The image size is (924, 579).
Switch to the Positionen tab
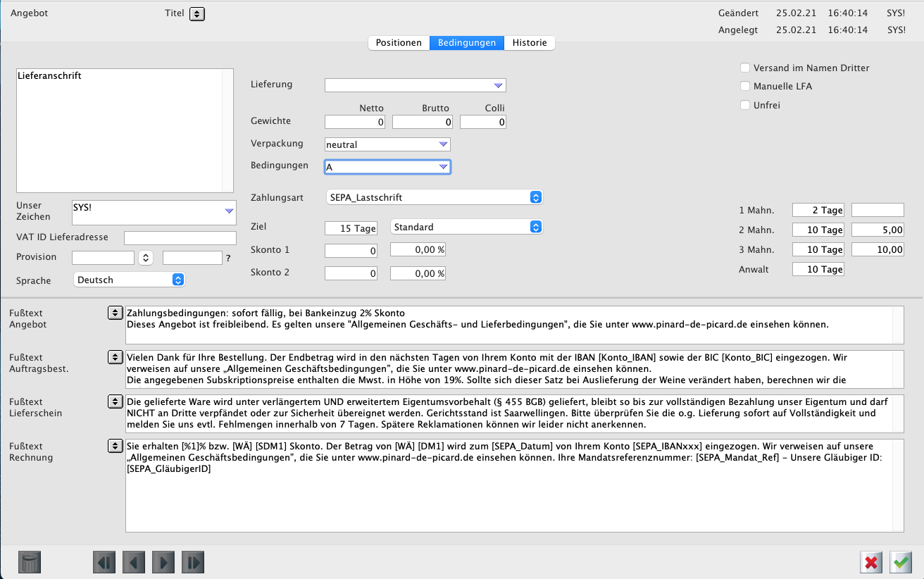click(399, 43)
